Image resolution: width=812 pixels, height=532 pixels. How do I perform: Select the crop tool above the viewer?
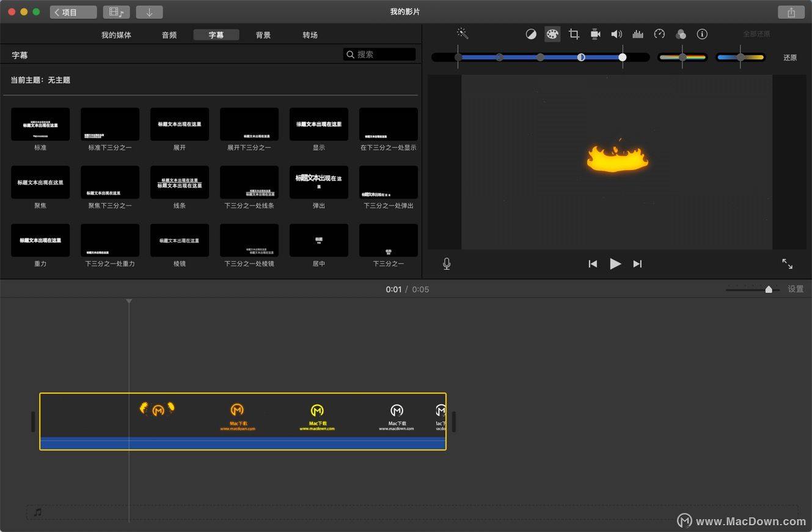(574, 34)
